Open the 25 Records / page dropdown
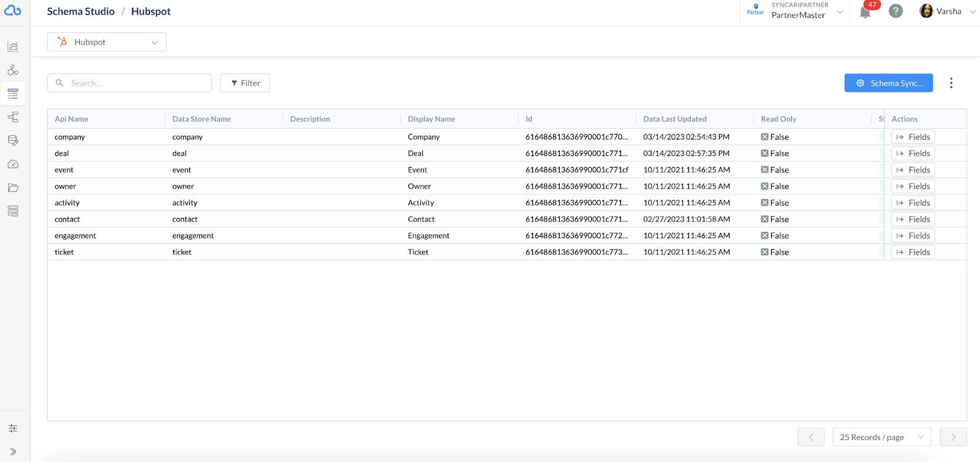 coord(882,437)
